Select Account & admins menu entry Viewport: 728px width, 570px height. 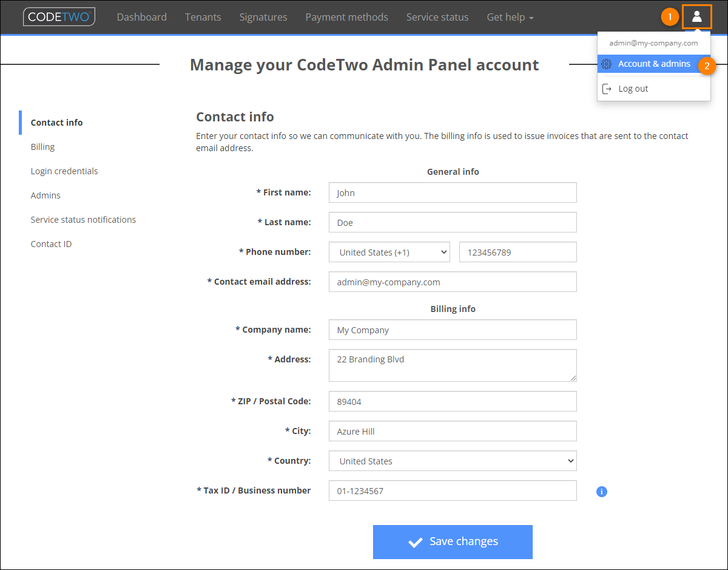point(654,64)
